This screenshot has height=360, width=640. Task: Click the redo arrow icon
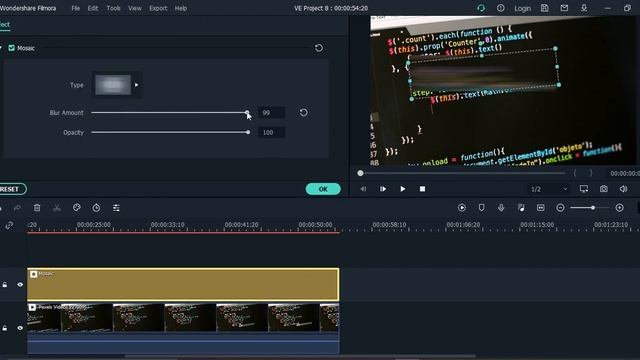pos(17,208)
